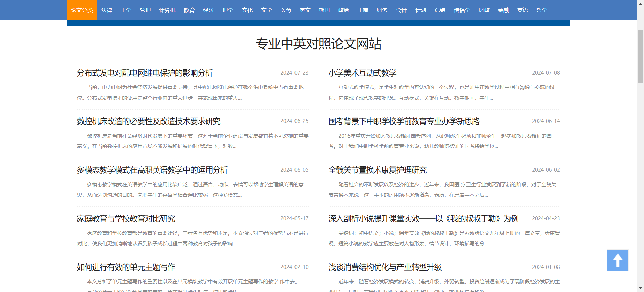Viewport: 644px width, 292px height.
Task: Select the 文化 category
Action: 247,10
